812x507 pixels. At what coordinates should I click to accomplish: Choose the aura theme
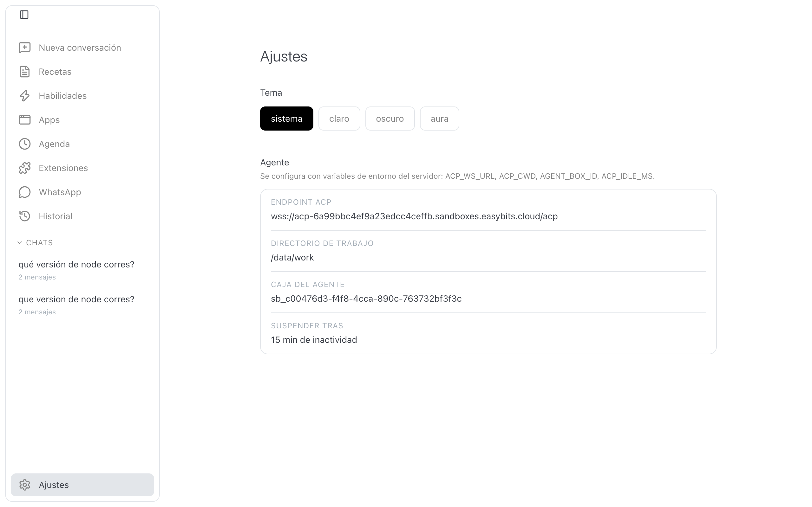440,119
